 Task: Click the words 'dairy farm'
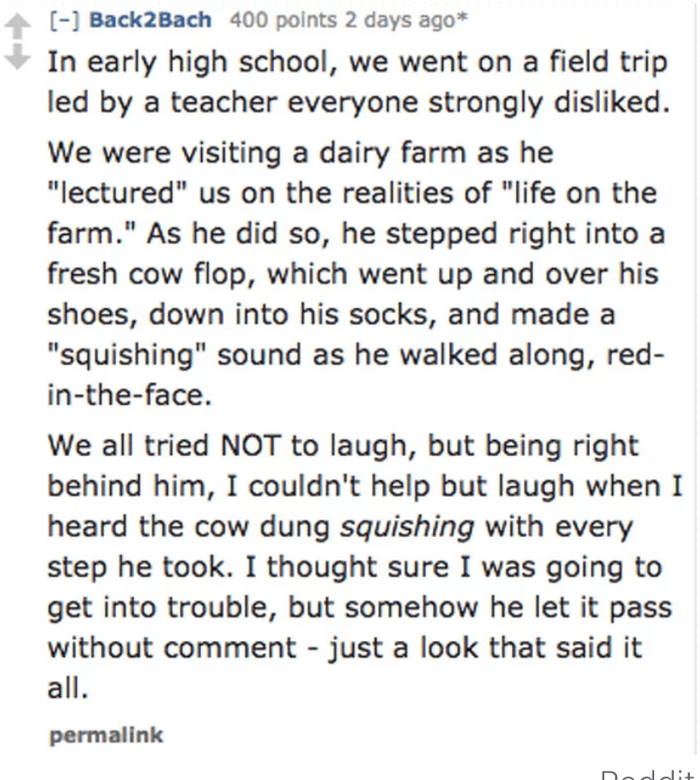click(392, 153)
